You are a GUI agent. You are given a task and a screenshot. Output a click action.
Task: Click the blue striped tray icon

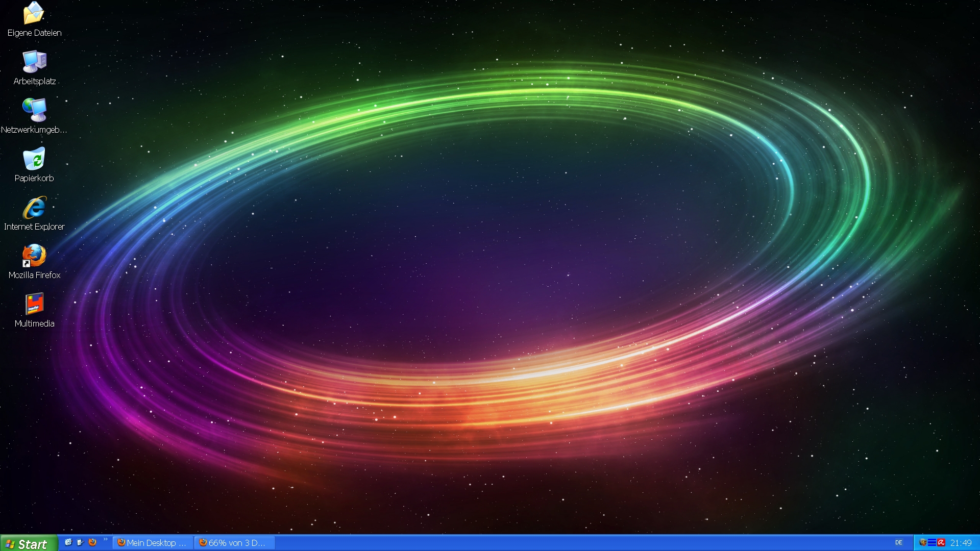[x=932, y=542]
